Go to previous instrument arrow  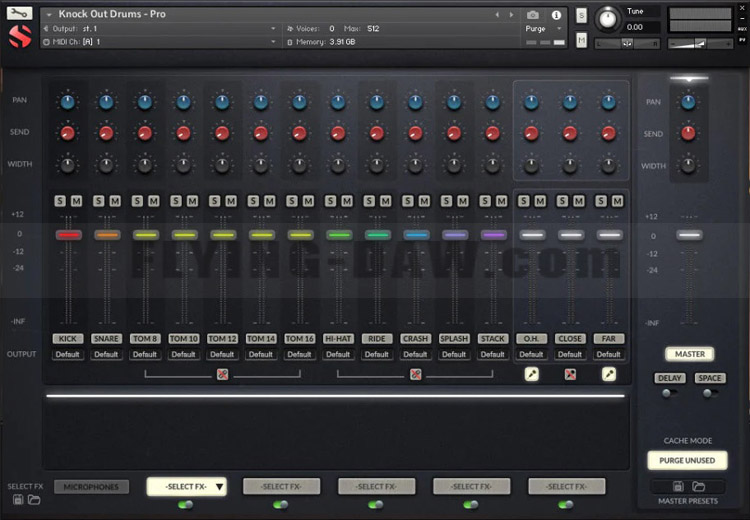click(497, 15)
